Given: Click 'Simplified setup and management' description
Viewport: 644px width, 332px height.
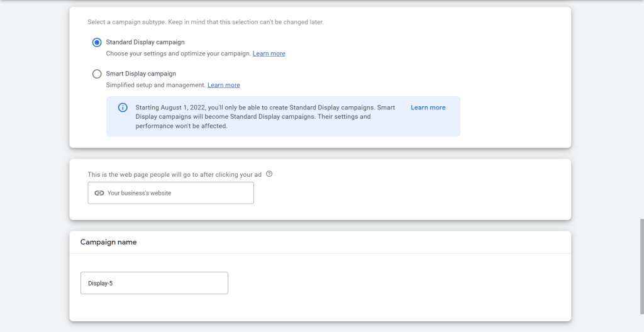Looking at the screenshot, I should click(155, 86).
